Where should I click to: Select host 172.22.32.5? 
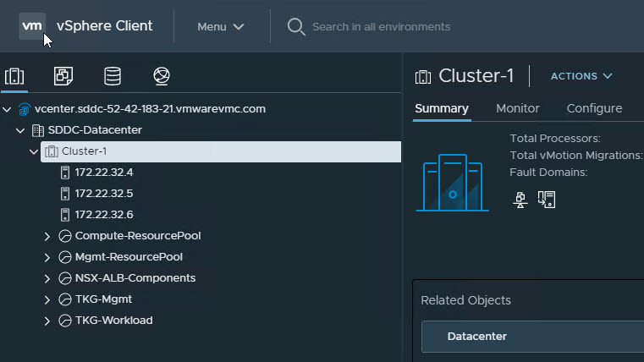(104, 194)
